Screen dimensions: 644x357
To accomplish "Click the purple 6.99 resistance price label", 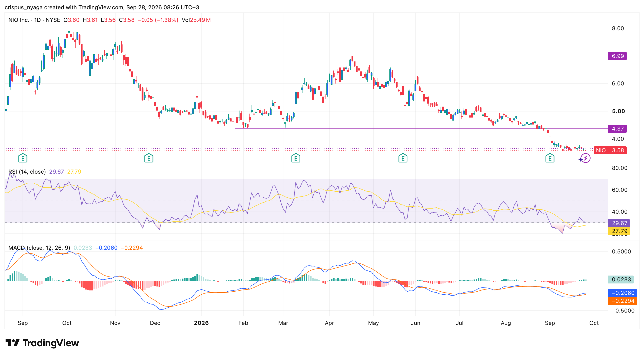I will click(617, 56).
